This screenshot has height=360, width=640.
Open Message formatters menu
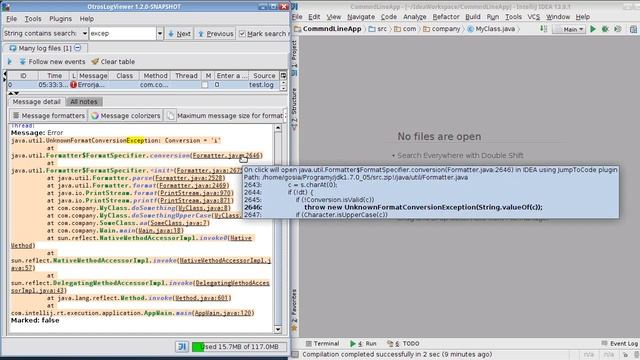(x=49, y=116)
